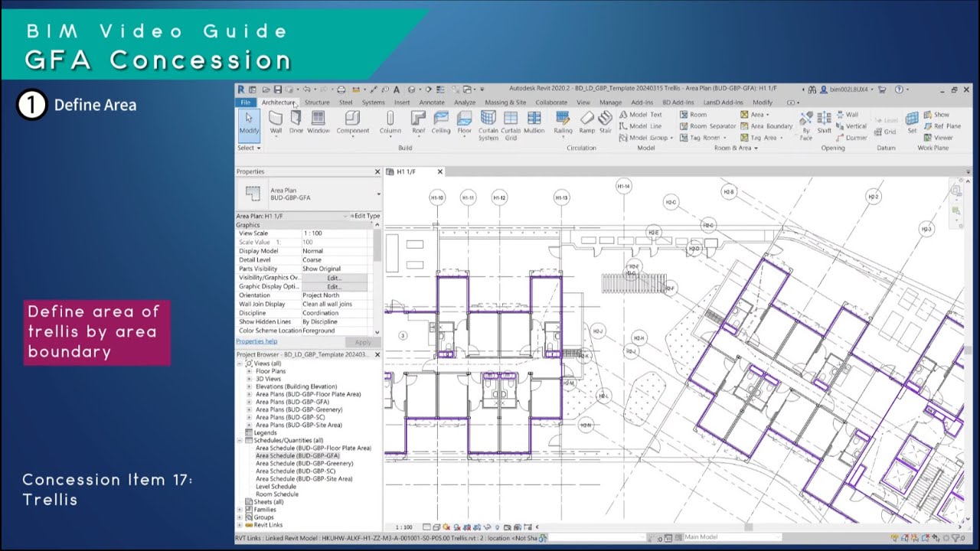Select Level Schedule in Project Browser
The height and width of the screenshot is (551, 980).
point(276,486)
